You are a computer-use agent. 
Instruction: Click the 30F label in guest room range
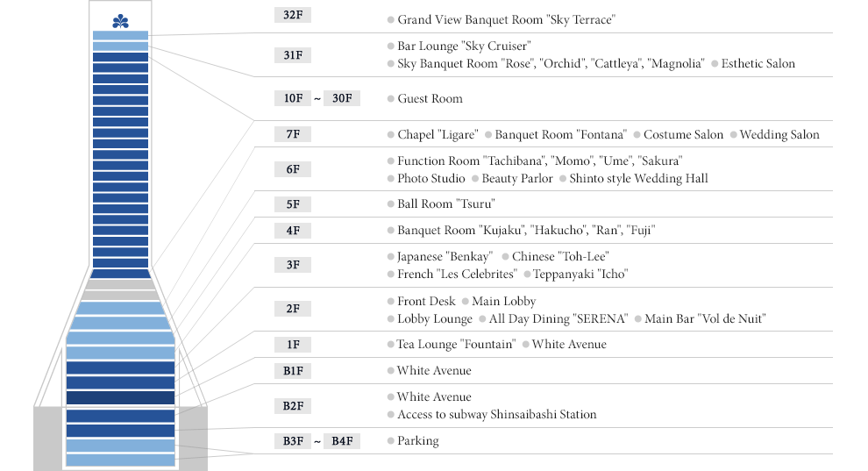coord(342,98)
